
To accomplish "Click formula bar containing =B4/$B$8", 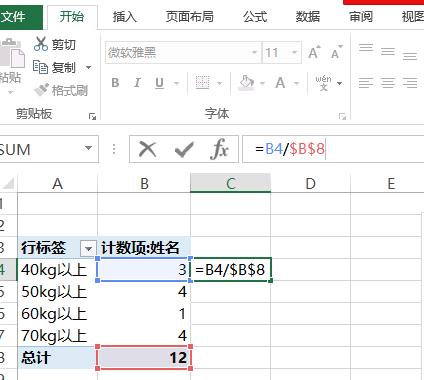I will [x=333, y=149].
